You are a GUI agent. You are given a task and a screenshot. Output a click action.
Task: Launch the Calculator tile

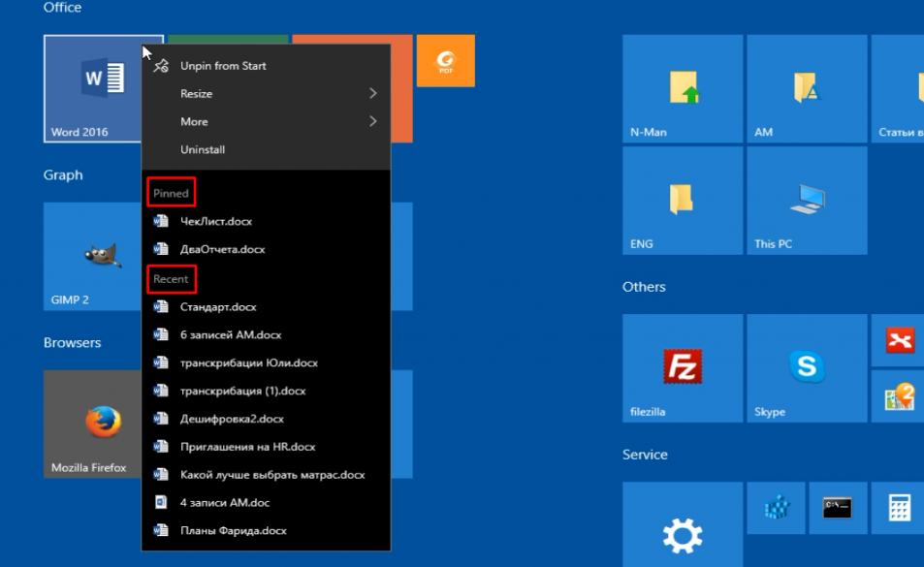pos(899,508)
